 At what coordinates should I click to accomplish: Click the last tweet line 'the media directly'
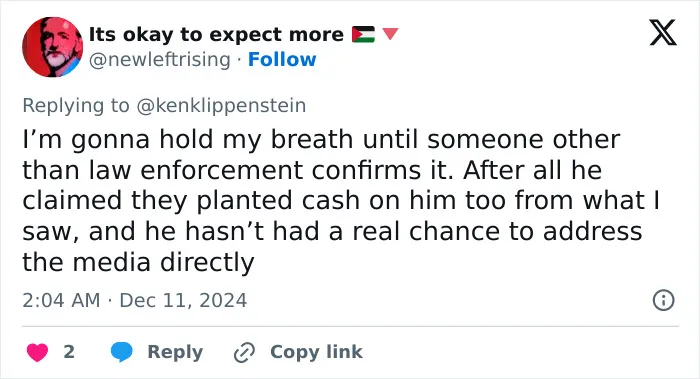tap(138, 262)
